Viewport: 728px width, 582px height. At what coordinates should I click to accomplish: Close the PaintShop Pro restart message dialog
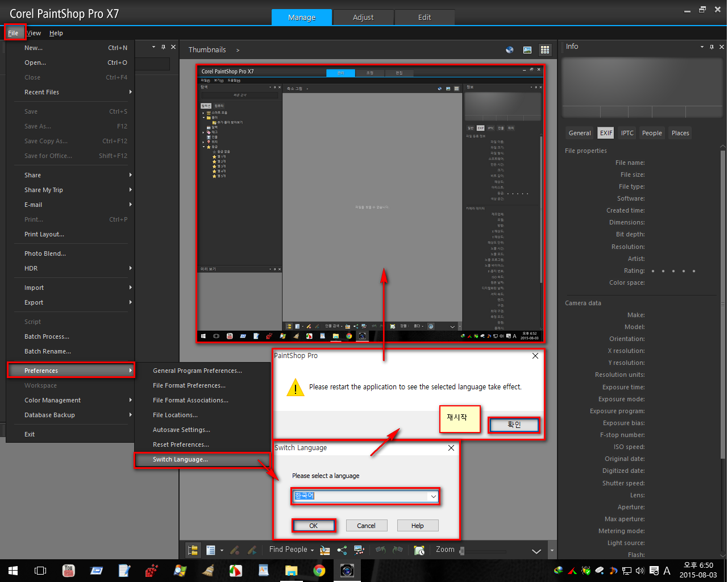[535, 356]
